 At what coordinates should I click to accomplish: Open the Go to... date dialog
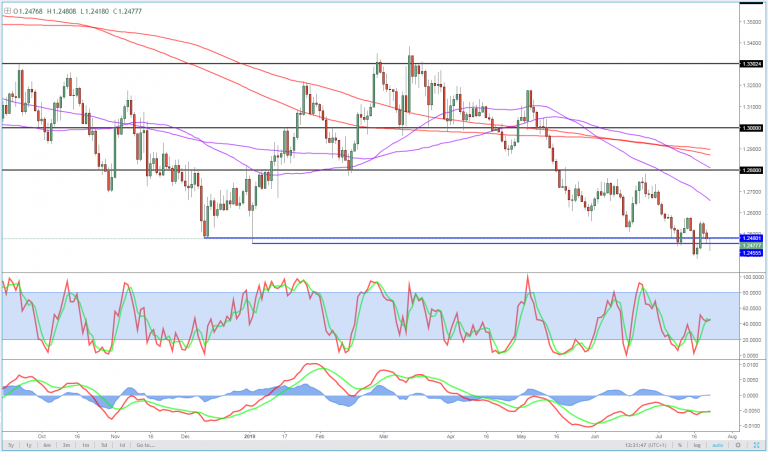pos(146,445)
